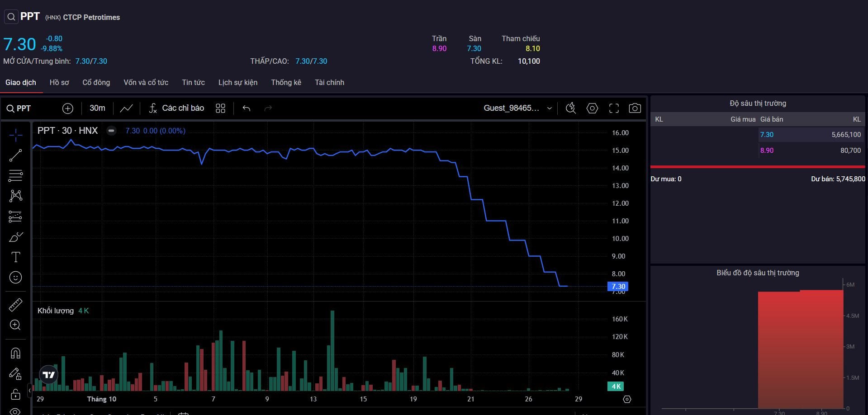Select the ruler measure tool
Image resolution: width=868 pixels, height=415 pixels.
pyautogui.click(x=15, y=305)
